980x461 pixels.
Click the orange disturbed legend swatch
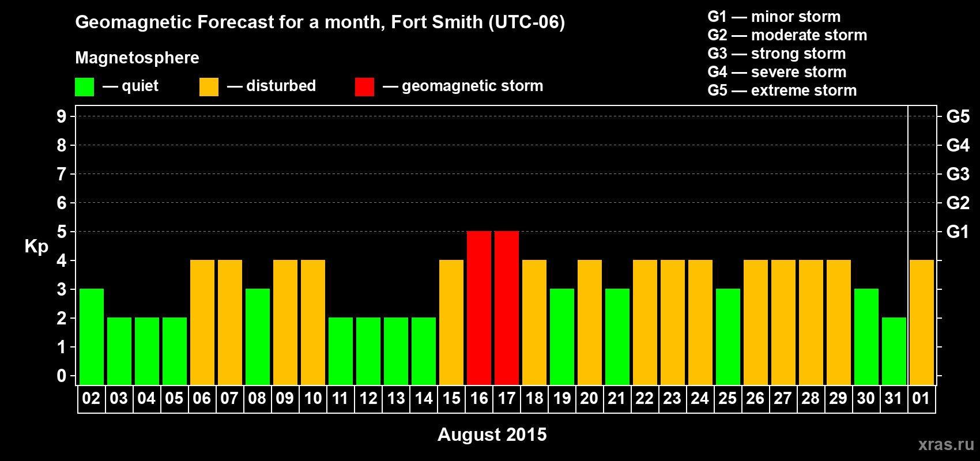209,87
